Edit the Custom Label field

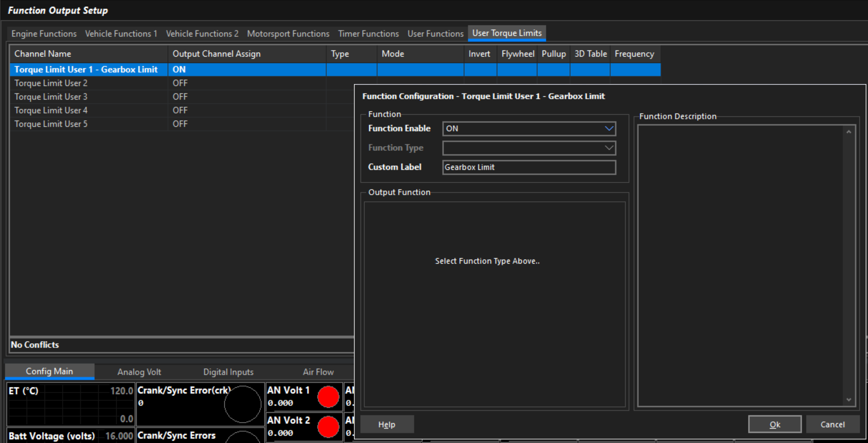pos(529,167)
